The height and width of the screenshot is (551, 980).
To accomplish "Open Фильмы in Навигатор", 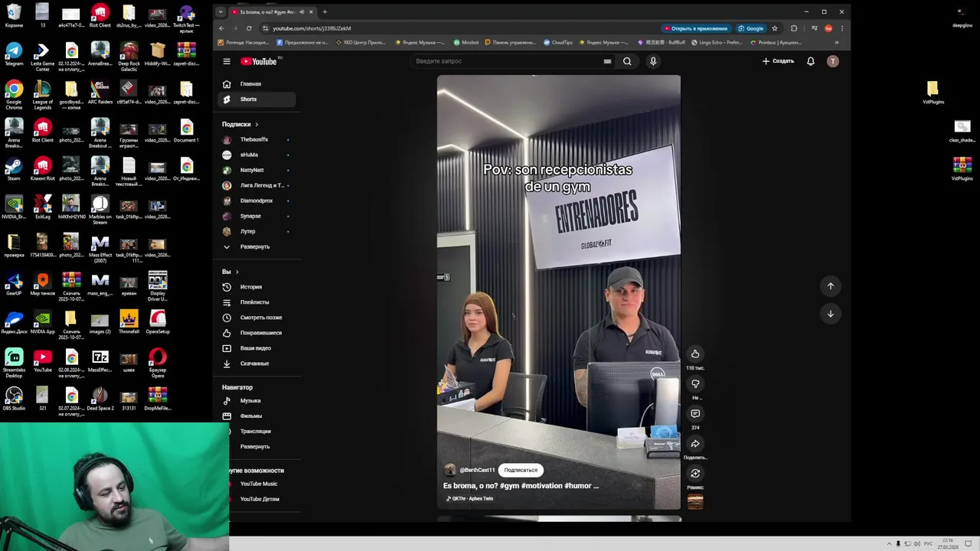I will (256, 416).
